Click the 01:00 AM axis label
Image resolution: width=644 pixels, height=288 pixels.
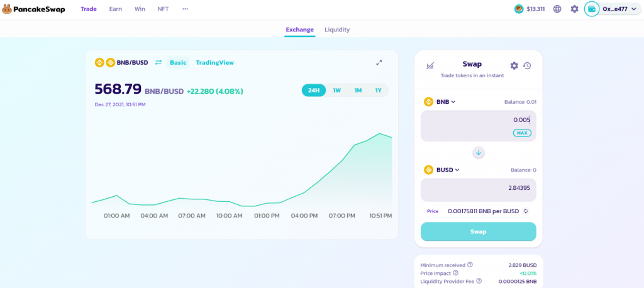pyautogui.click(x=116, y=216)
